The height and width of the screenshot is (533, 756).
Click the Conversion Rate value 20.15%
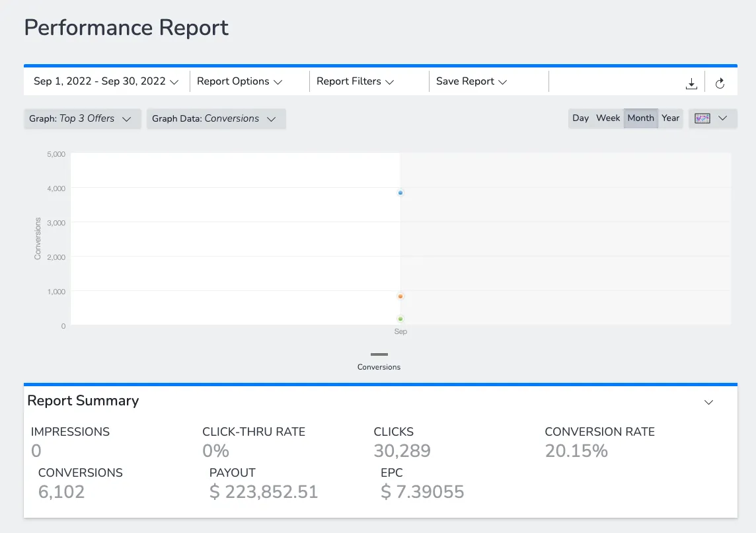pos(576,450)
